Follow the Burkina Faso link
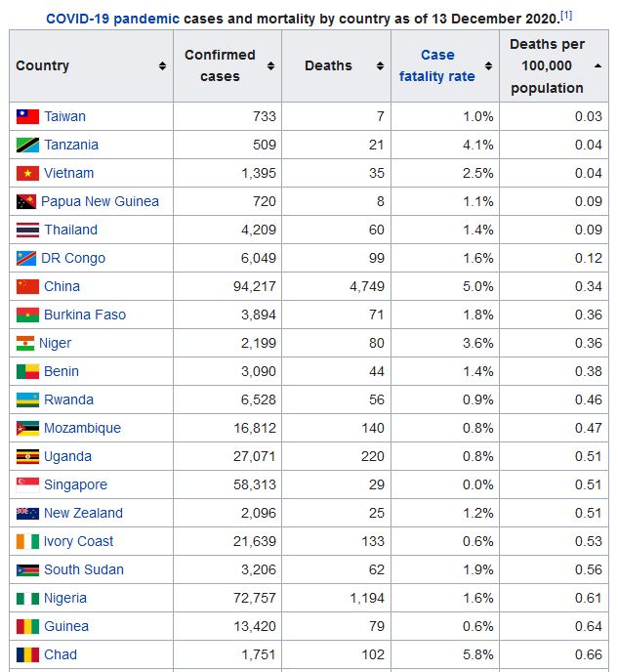Image resolution: width=618 pixels, height=672 pixels. pyautogui.click(x=85, y=315)
